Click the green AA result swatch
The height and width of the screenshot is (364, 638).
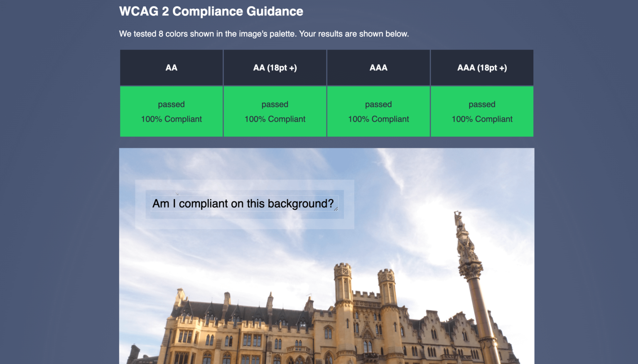click(x=171, y=111)
